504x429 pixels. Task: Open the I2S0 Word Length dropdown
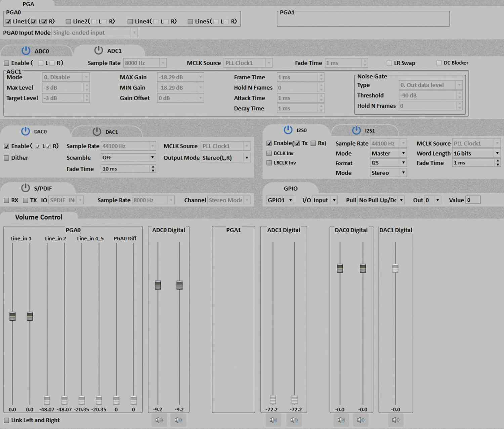point(476,153)
